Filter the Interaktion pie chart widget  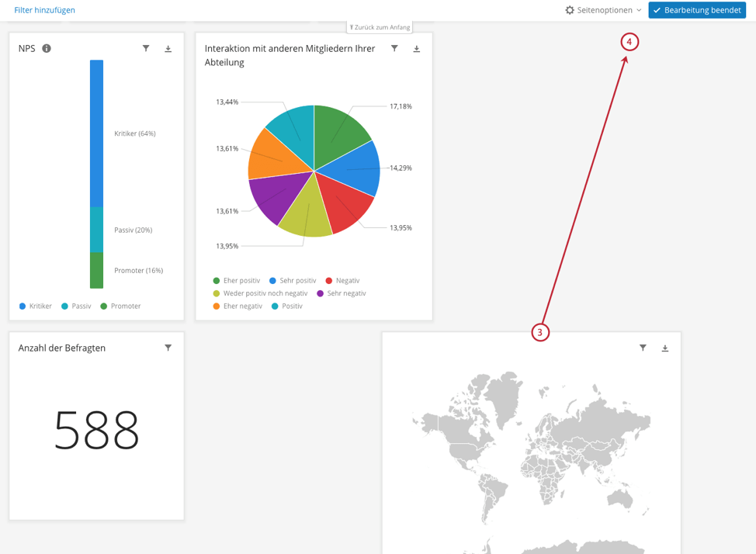coord(394,48)
